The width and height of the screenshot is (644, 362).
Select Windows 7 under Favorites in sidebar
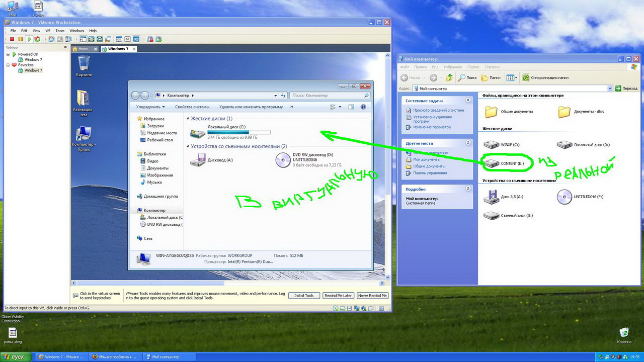(x=30, y=70)
